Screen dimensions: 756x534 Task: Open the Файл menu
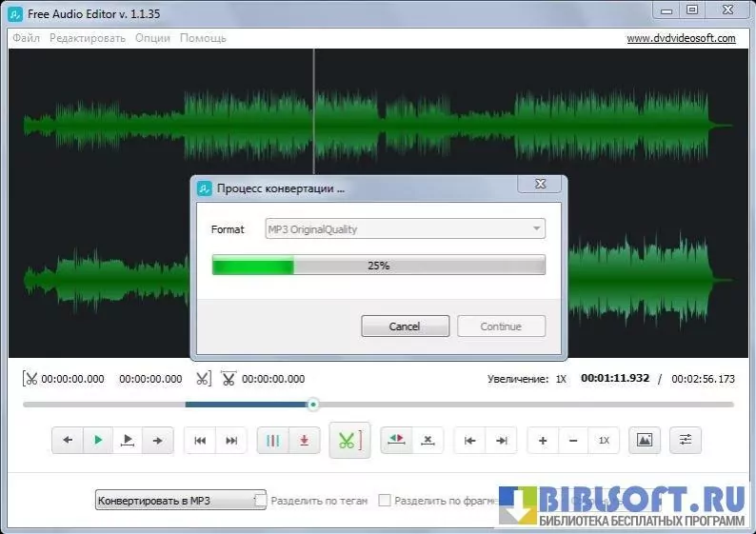pos(26,38)
